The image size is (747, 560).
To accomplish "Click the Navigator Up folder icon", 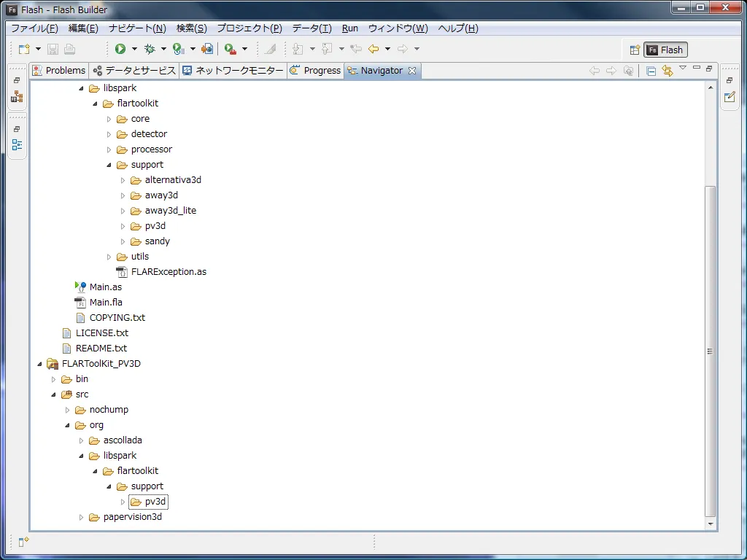I will (628, 71).
